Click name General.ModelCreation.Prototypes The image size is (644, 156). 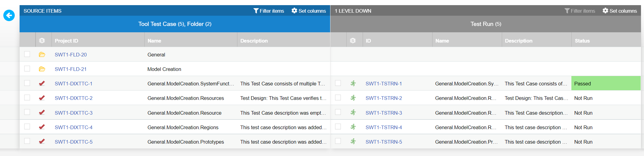(186, 142)
